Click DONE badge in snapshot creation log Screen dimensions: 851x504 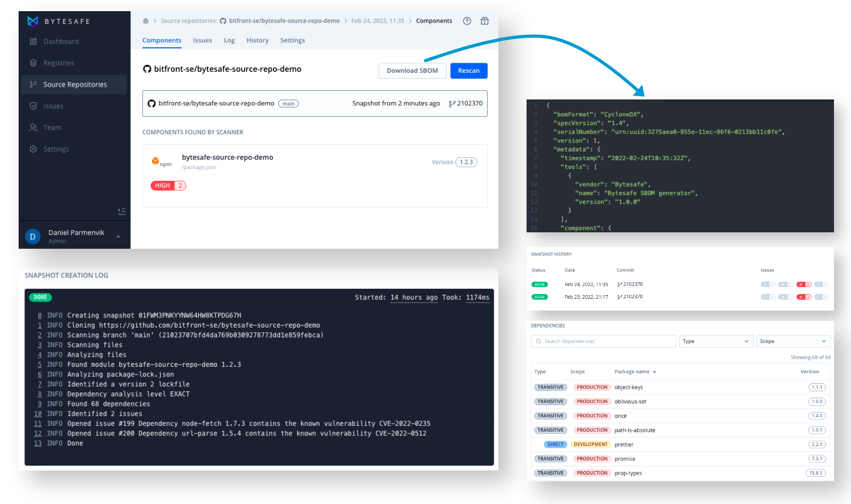(40, 297)
